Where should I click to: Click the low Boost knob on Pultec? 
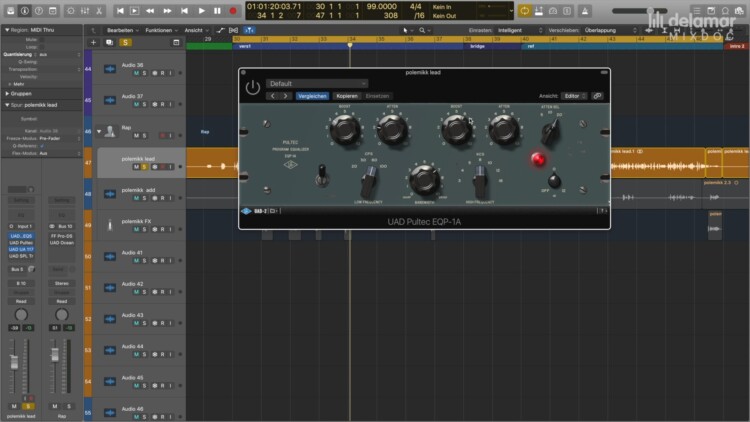click(x=345, y=130)
